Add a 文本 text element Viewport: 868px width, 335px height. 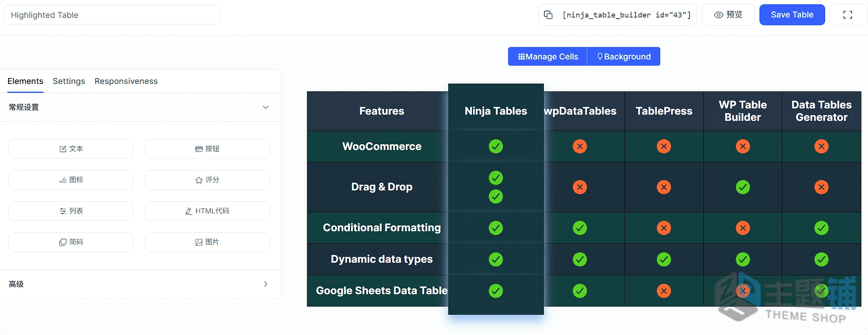coord(71,149)
